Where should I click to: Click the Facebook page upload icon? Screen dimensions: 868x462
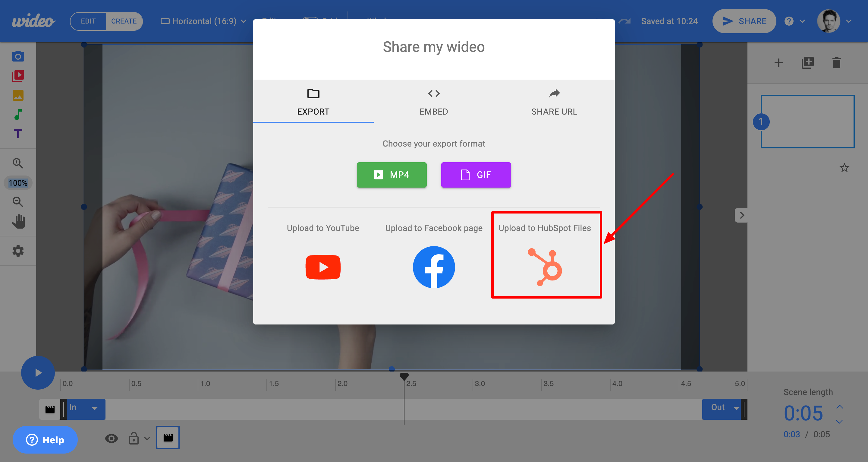click(434, 267)
